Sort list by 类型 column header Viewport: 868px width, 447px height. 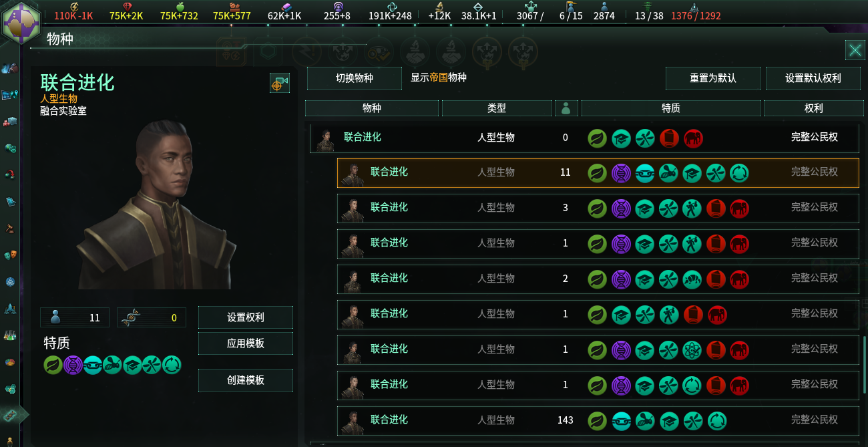click(x=497, y=108)
